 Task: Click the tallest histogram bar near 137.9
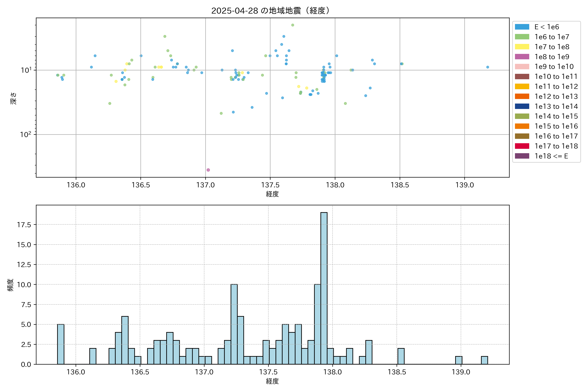pos(324,287)
